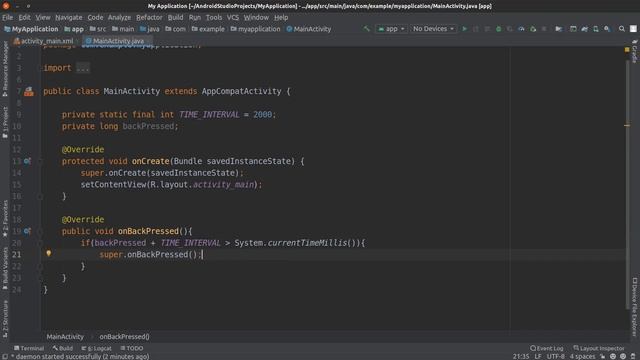The width and height of the screenshot is (640, 360).
Task: Click the daemon started successfully status message
Action: (x=80, y=356)
